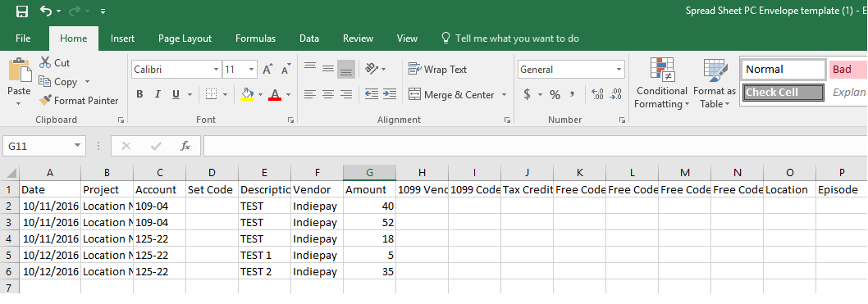Screen dimensions: 868x304
Task: Click the yellow Fill Color bucket
Action: point(247,94)
